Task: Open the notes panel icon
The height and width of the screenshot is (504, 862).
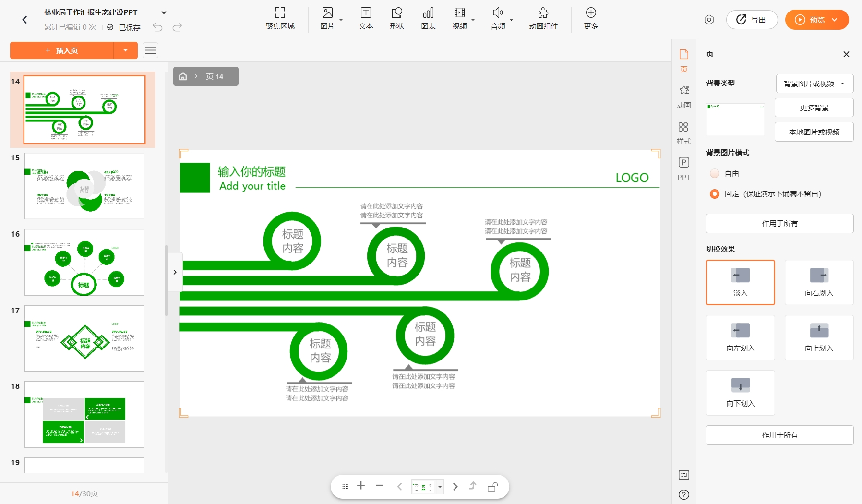Action: coord(684,475)
